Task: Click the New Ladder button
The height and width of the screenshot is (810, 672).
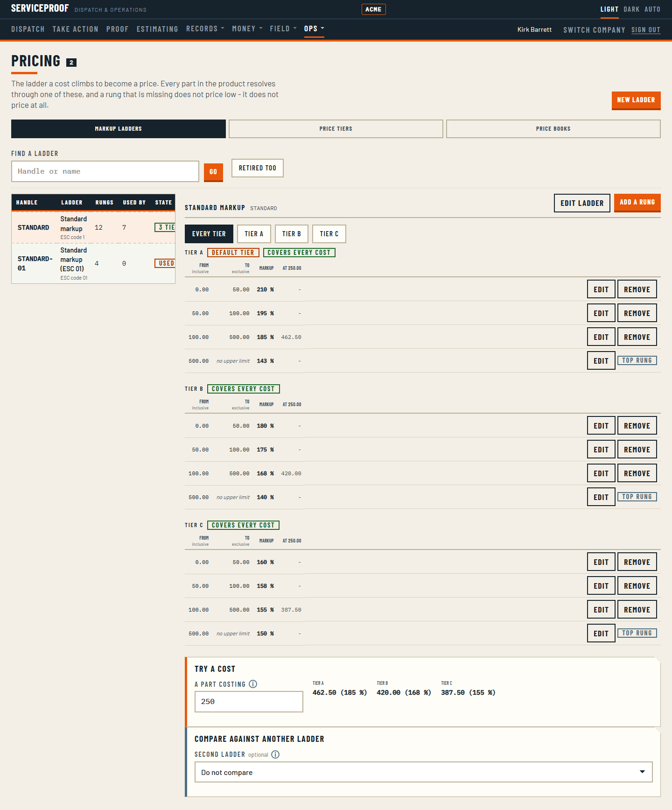Action: (x=636, y=100)
